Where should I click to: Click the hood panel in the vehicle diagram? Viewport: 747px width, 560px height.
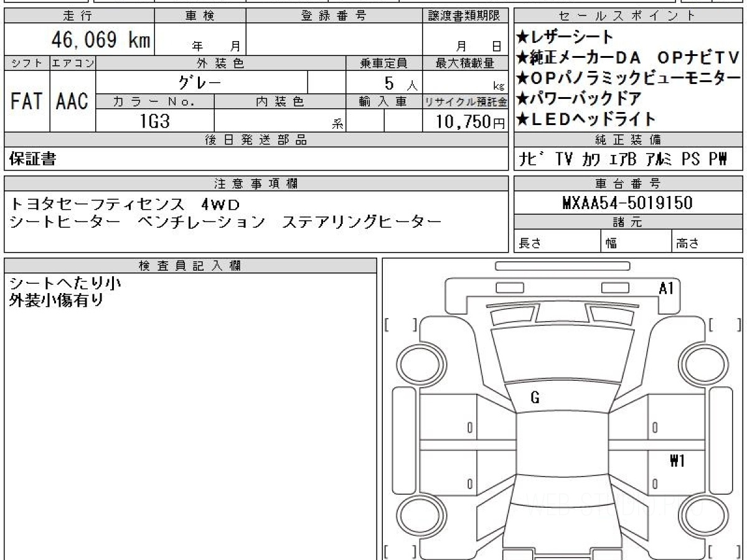[563, 355]
